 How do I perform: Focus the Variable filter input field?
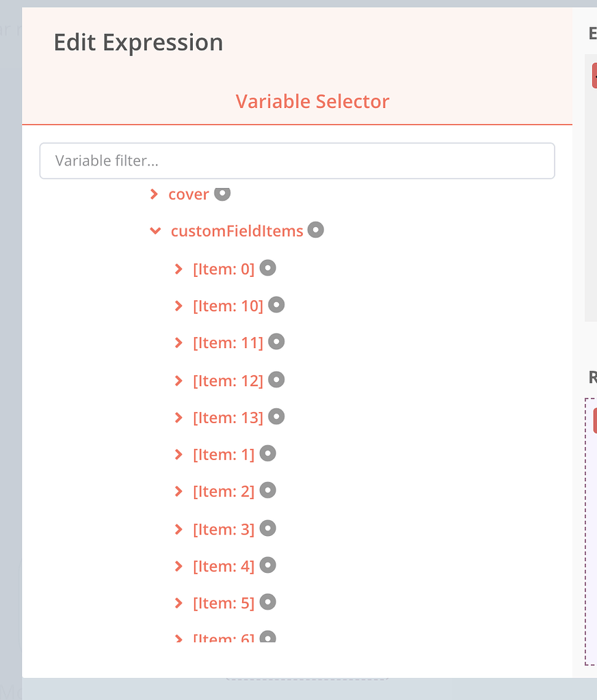pos(297,161)
